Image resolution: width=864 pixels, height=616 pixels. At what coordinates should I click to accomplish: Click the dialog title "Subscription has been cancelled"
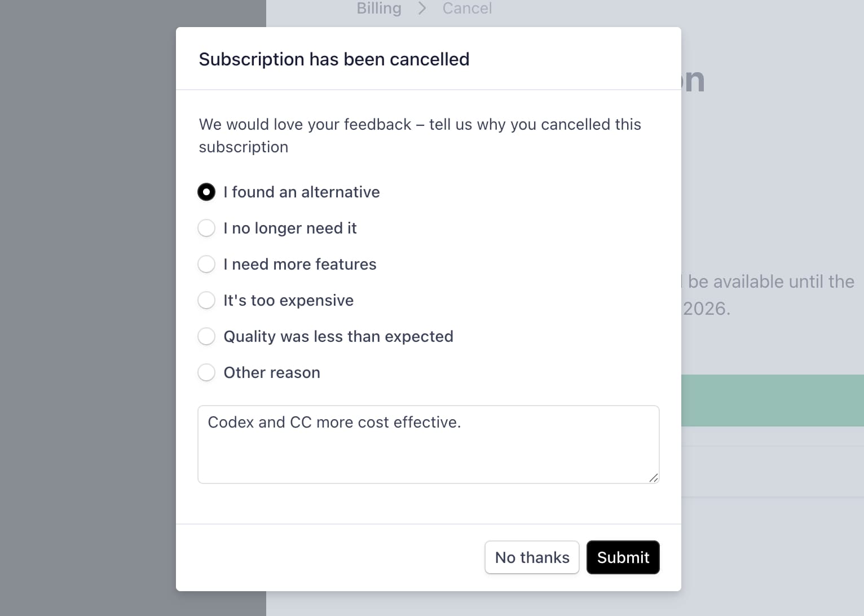click(334, 59)
